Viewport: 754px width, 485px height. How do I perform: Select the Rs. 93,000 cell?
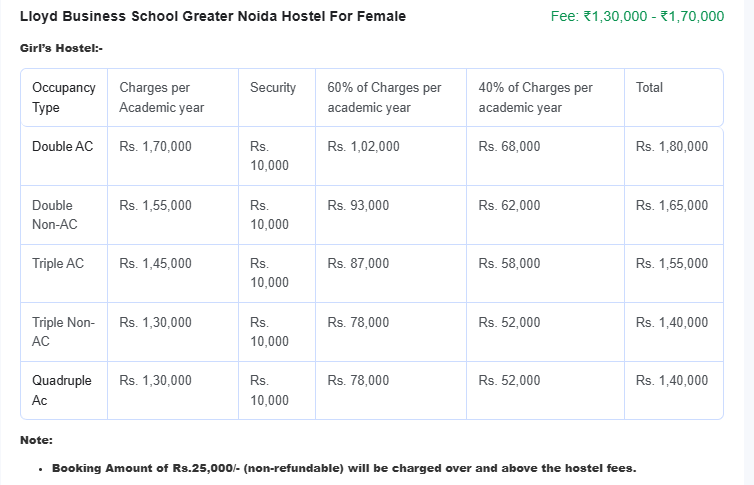[x=358, y=205]
